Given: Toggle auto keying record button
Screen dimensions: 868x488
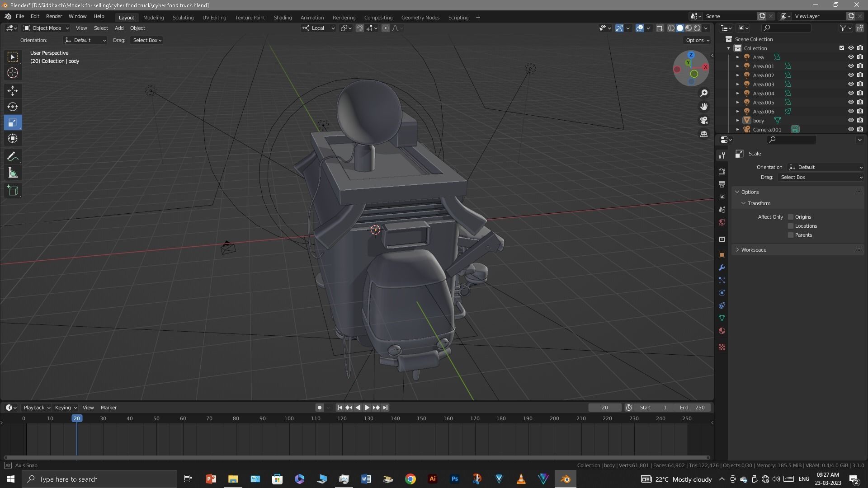Looking at the screenshot, I should click(319, 408).
